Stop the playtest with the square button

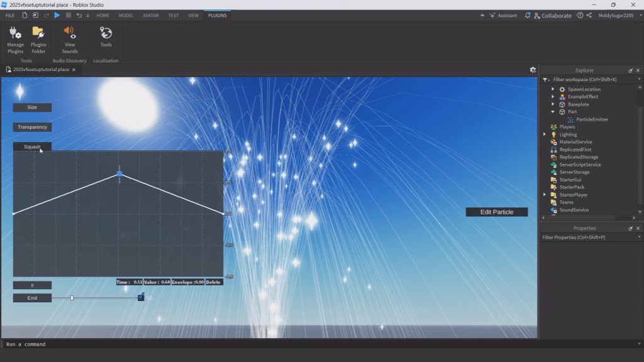click(68, 15)
